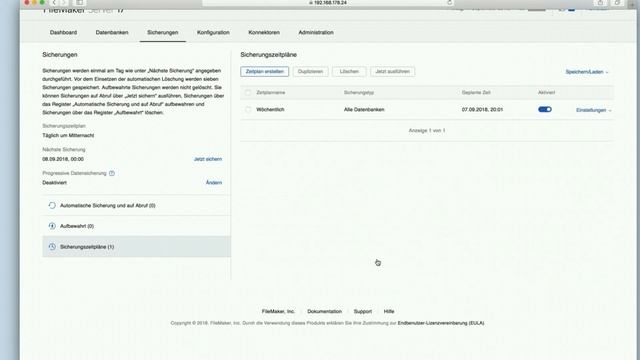Check the Wöchentlich schedule checkbox
The height and width of the screenshot is (360, 640).
(248, 109)
